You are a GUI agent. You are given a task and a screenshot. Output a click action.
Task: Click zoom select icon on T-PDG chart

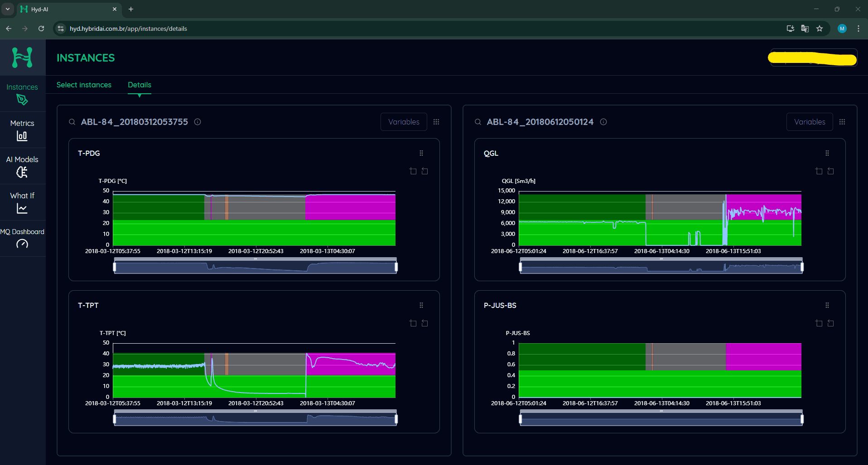pos(413,171)
